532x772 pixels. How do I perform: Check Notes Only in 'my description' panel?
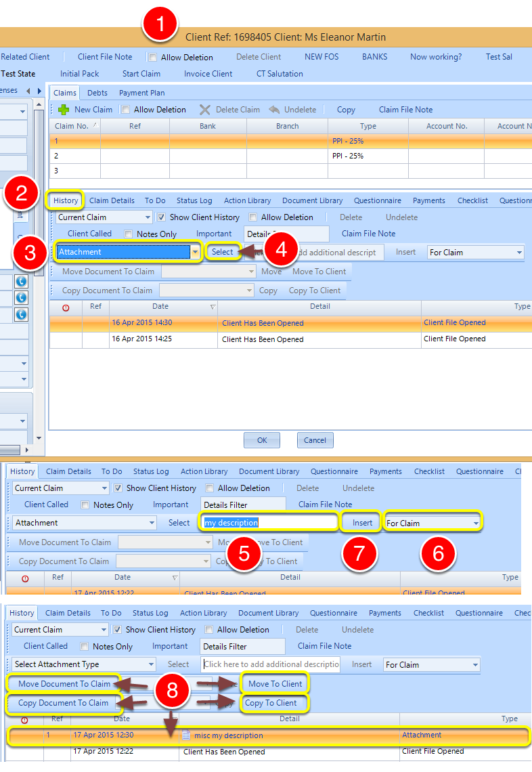85,505
